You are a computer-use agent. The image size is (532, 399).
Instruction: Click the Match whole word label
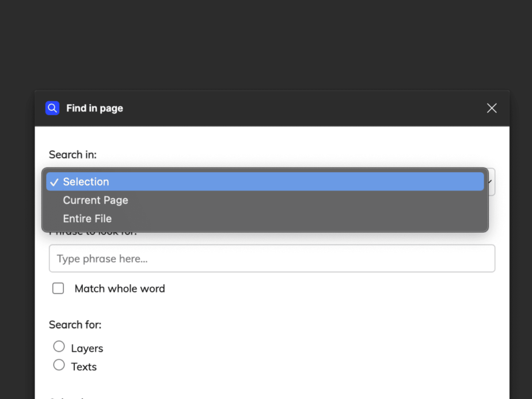click(120, 289)
